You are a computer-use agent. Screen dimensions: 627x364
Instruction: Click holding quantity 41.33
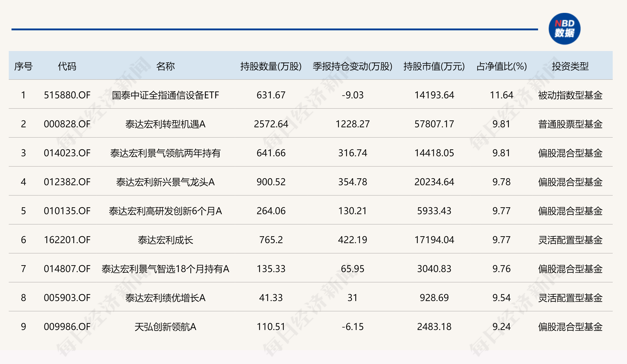click(x=271, y=298)
